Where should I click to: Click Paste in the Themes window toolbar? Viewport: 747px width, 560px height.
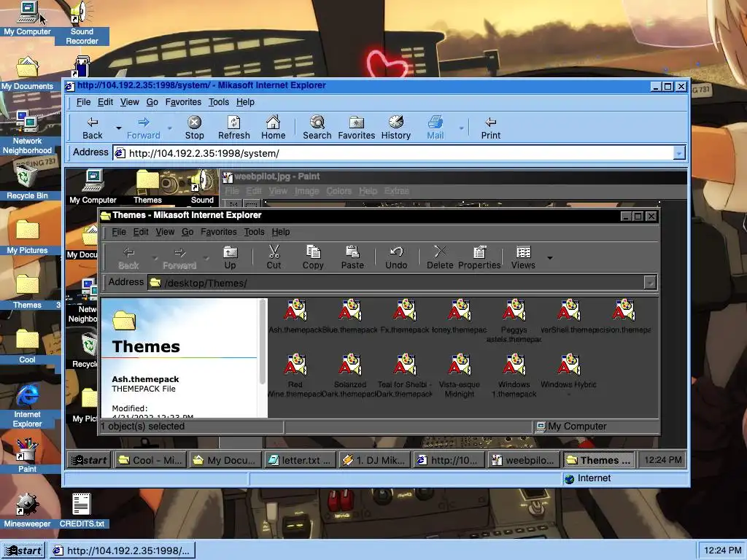(352, 257)
